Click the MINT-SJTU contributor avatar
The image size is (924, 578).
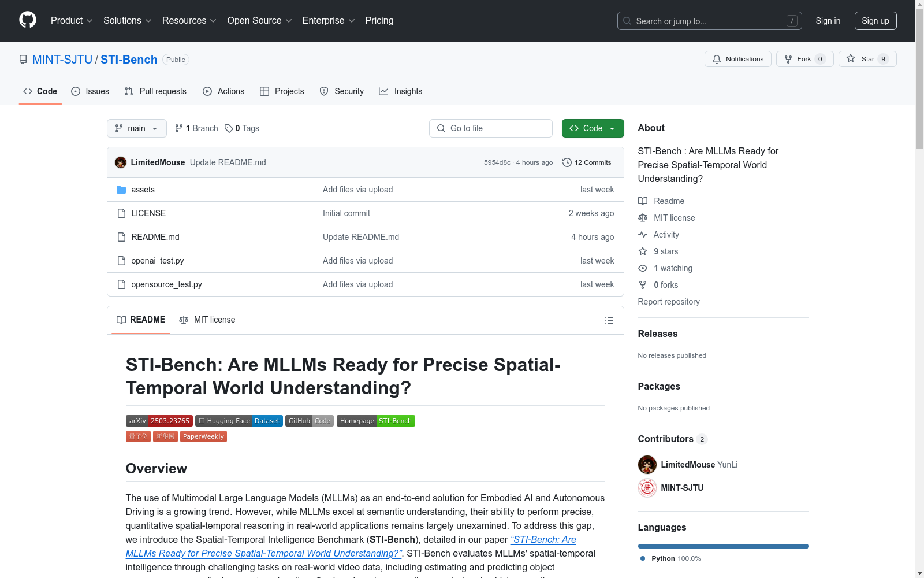(x=647, y=488)
